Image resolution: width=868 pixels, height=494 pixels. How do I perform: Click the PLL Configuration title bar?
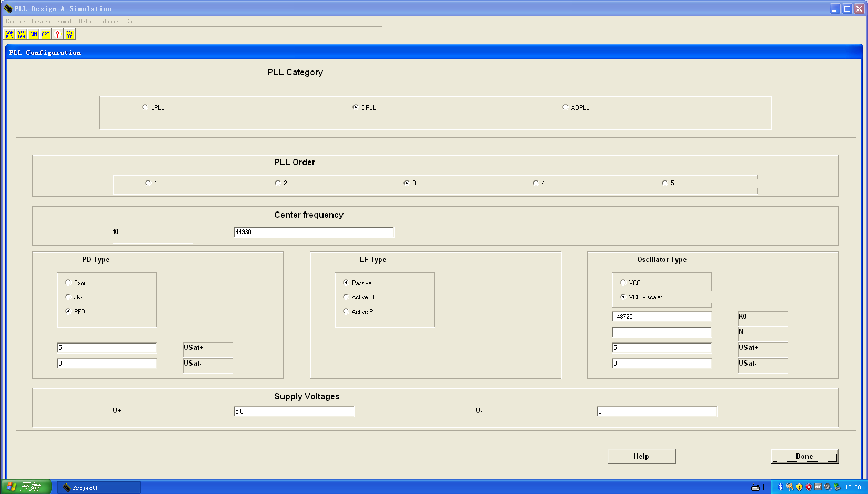pyautogui.click(x=434, y=52)
